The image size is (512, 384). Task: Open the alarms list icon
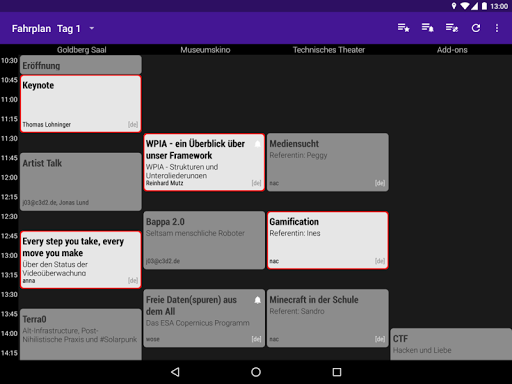(x=428, y=28)
